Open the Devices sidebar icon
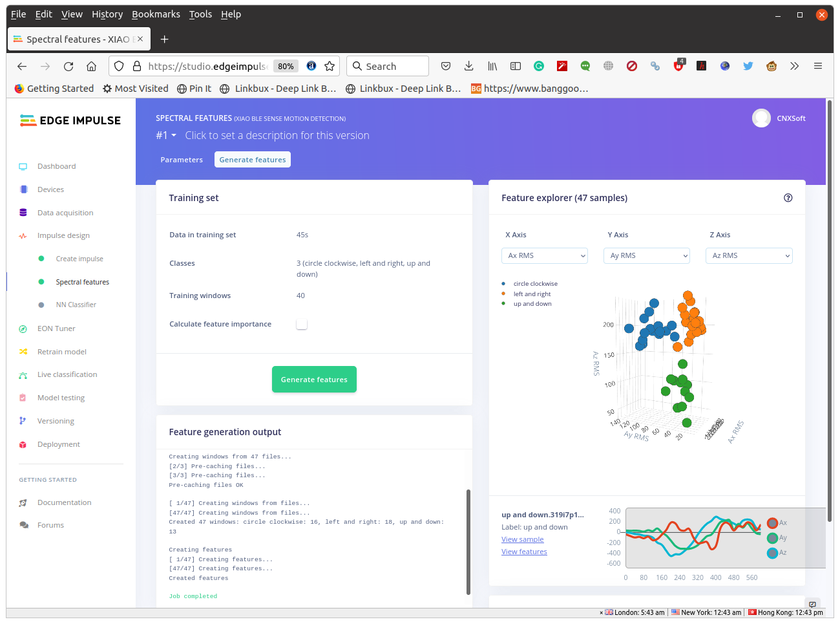 (23, 189)
